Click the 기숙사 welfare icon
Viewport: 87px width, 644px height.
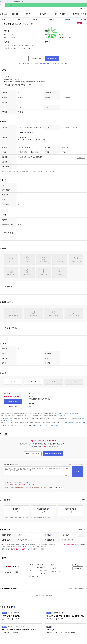(x=27, y=260)
